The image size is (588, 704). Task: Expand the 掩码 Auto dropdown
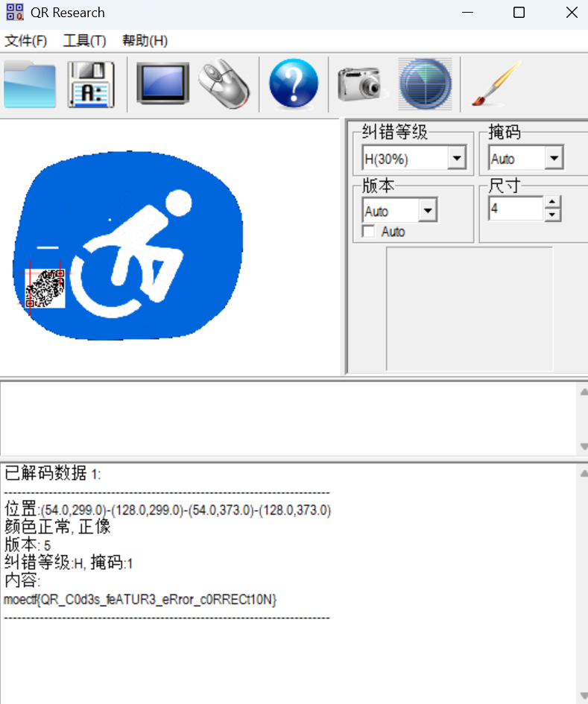click(554, 158)
